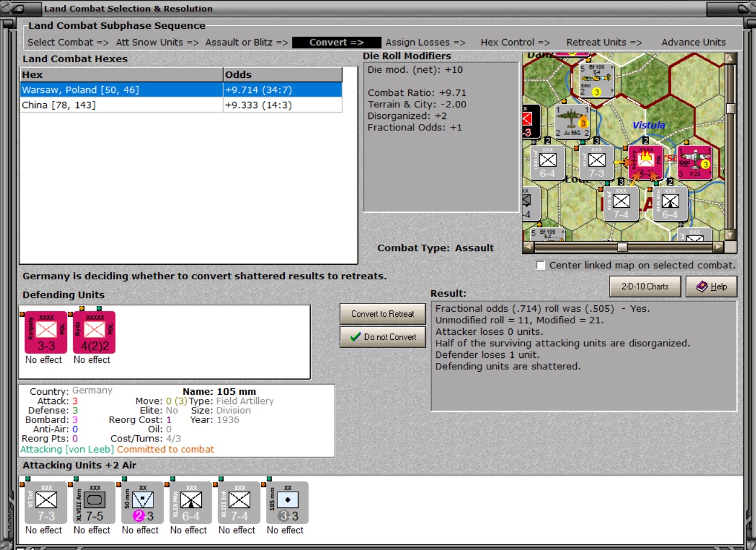This screenshot has height=550, width=756.
Task: Click 'No effect' label under Karpaty unit
Action: pyautogui.click(x=43, y=360)
